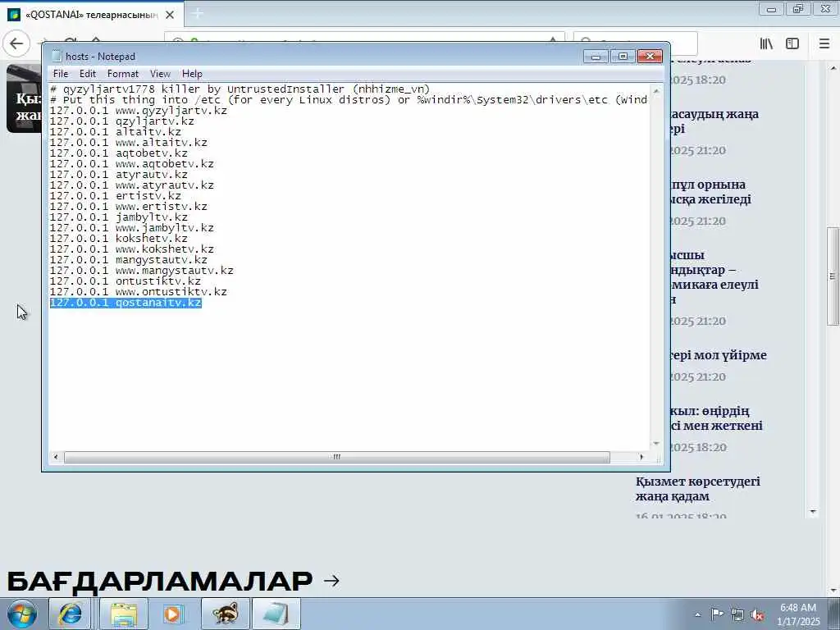Click Notepad horizontal scrollbar right arrow

coord(641,457)
